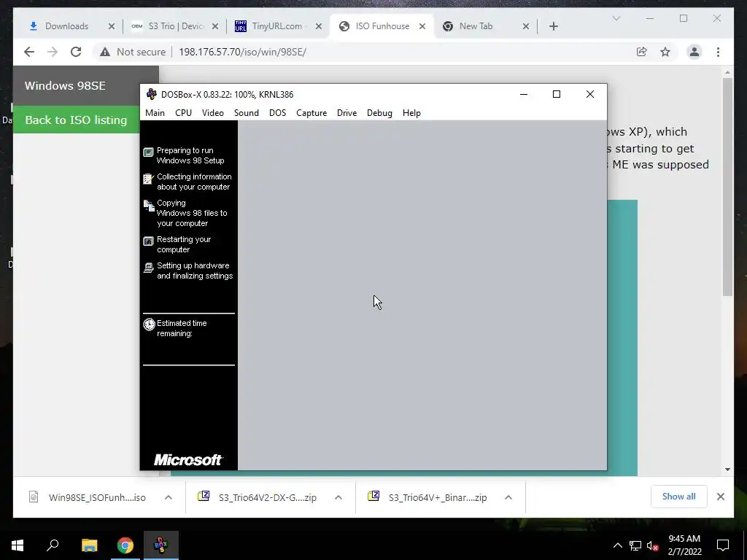
Task: Open the Windows notification center
Action: click(x=723, y=545)
